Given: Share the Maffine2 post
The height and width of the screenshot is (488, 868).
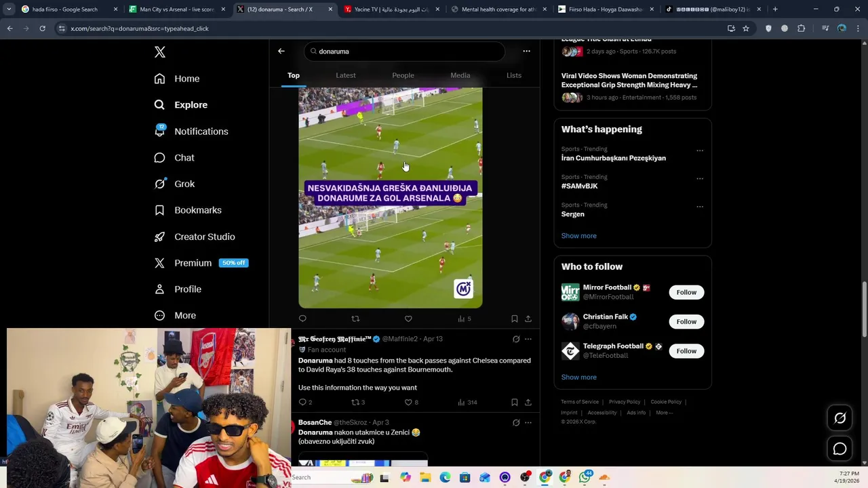Looking at the screenshot, I should click(x=528, y=403).
